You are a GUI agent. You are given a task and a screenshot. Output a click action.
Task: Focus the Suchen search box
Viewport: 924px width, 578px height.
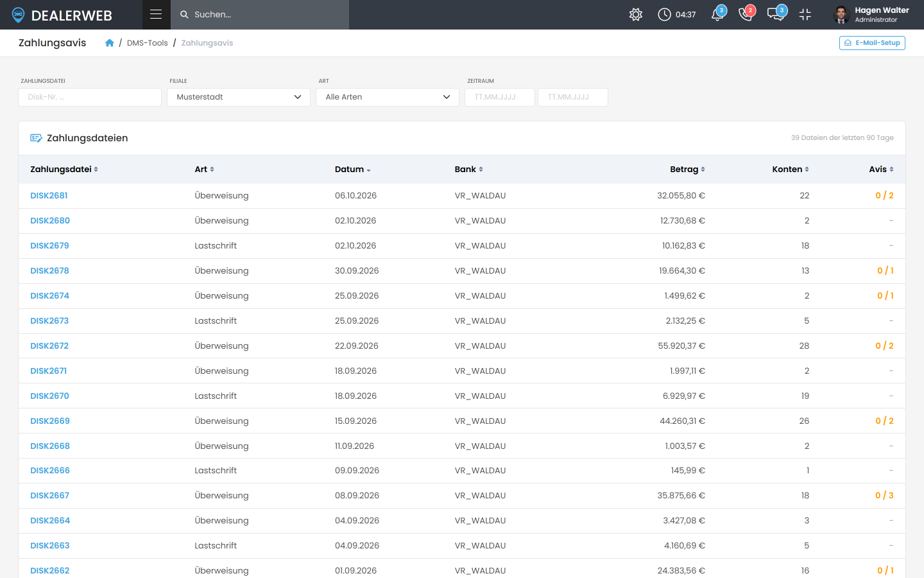click(x=260, y=15)
